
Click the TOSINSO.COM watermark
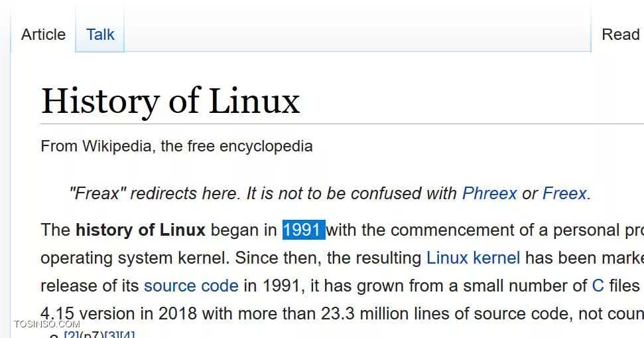[x=47, y=324]
